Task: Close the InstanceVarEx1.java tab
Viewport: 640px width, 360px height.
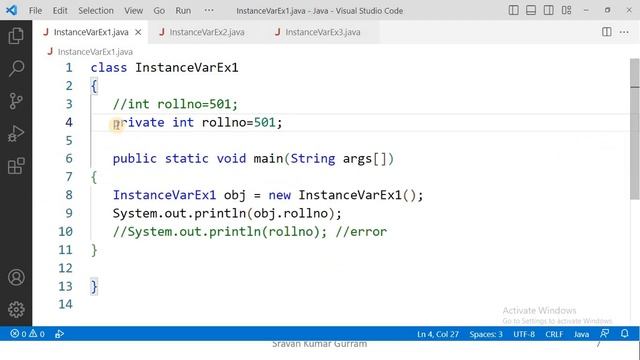Action: click(138, 32)
